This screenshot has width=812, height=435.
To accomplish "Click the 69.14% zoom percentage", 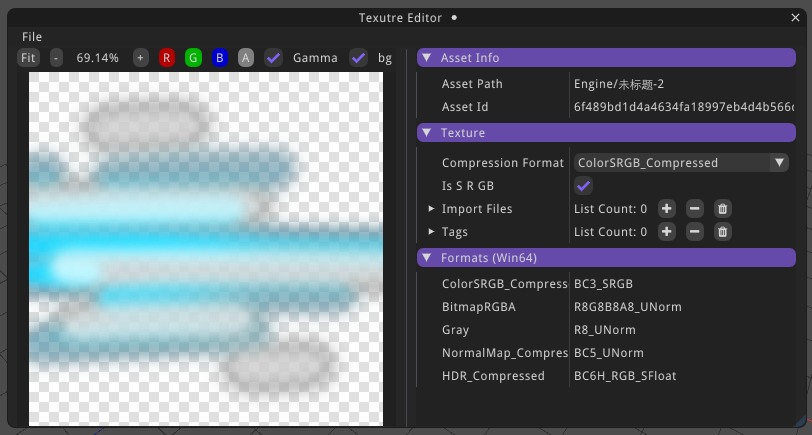I will point(97,57).
